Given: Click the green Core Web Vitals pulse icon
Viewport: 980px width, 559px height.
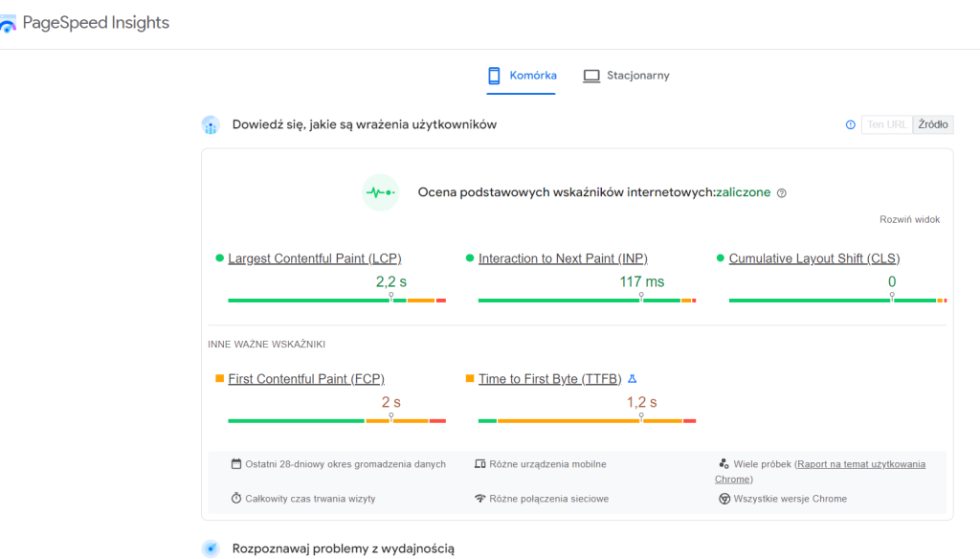Looking at the screenshot, I should tap(380, 192).
